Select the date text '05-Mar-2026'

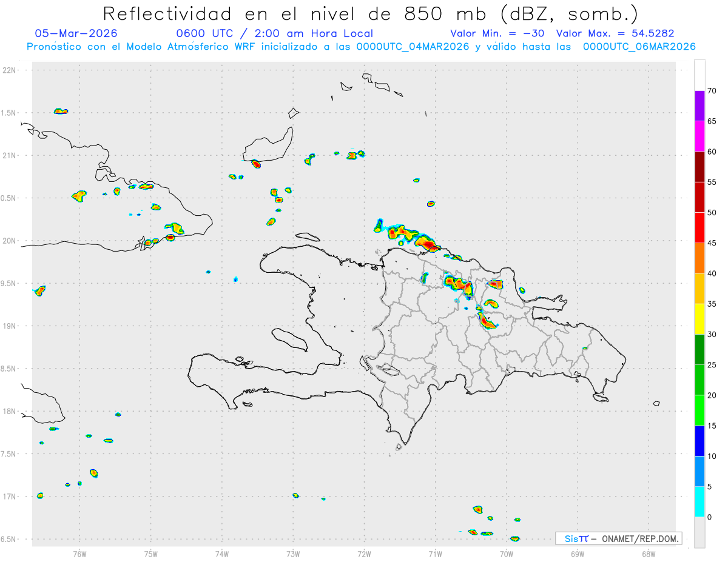[x=76, y=33]
